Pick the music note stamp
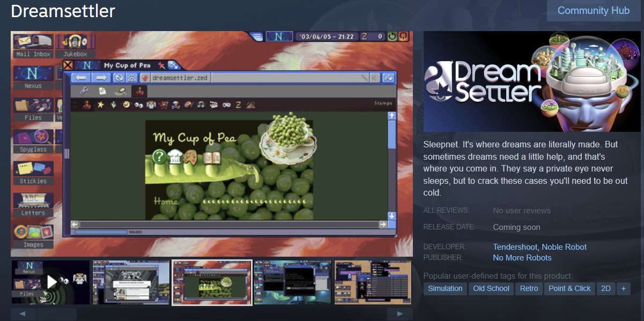 [x=201, y=104]
